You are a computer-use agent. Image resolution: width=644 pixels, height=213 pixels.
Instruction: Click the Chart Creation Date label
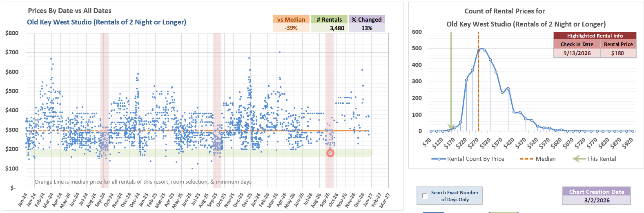597,192
